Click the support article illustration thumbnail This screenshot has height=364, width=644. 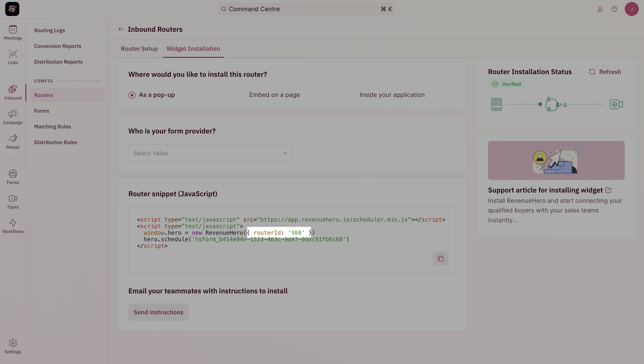tap(556, 160)
